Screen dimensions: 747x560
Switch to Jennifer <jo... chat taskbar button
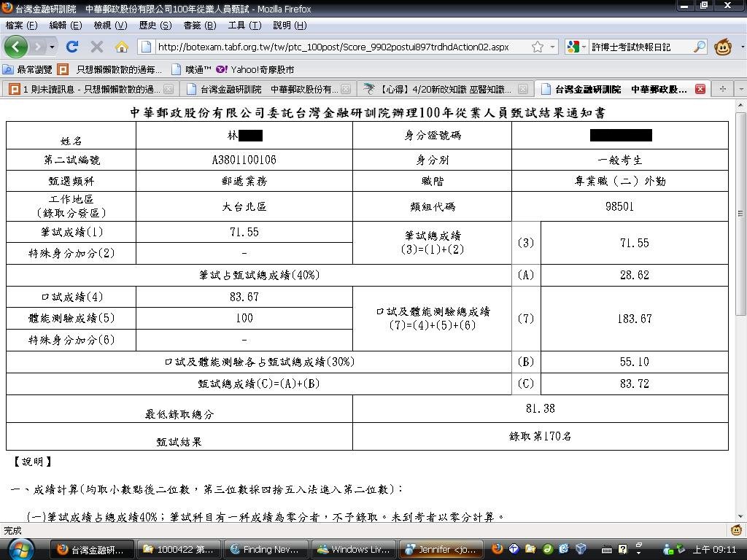[x=441, y=549]
